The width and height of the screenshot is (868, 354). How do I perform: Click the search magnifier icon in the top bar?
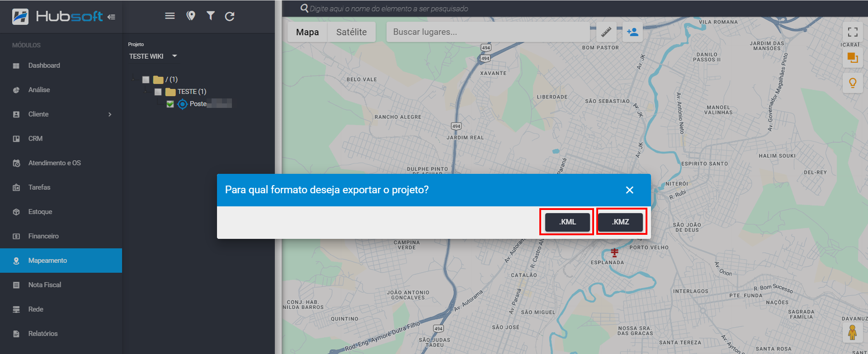click(x=304, y=8)
